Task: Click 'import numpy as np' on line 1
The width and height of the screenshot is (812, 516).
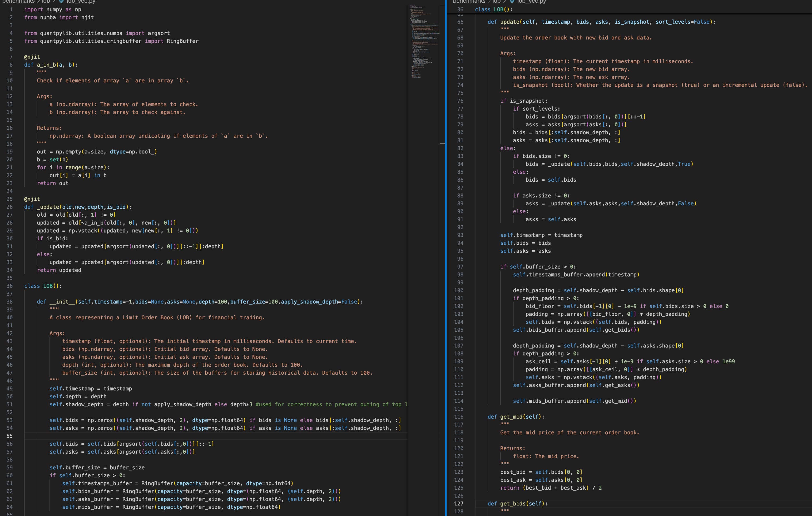Action: (53, 9)
